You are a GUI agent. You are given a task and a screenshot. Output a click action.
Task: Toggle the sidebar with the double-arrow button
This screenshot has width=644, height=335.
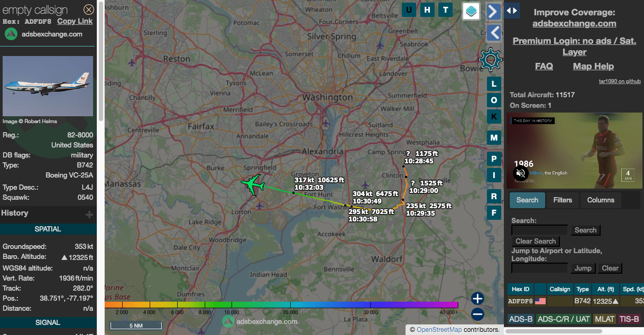point(511,11)
